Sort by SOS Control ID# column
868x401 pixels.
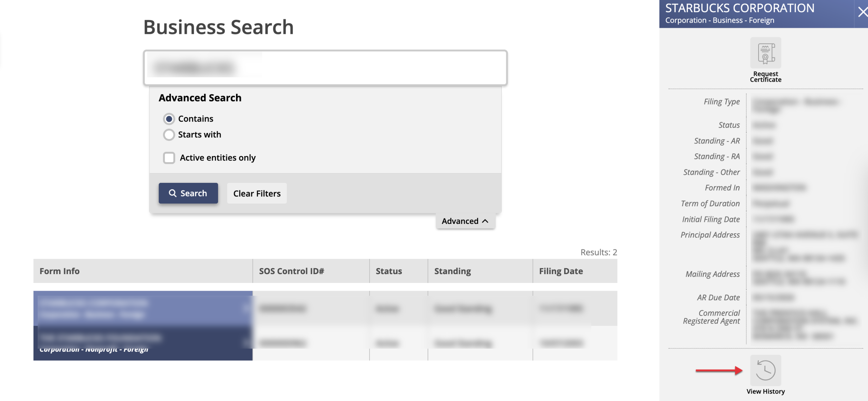coord(292,271)
